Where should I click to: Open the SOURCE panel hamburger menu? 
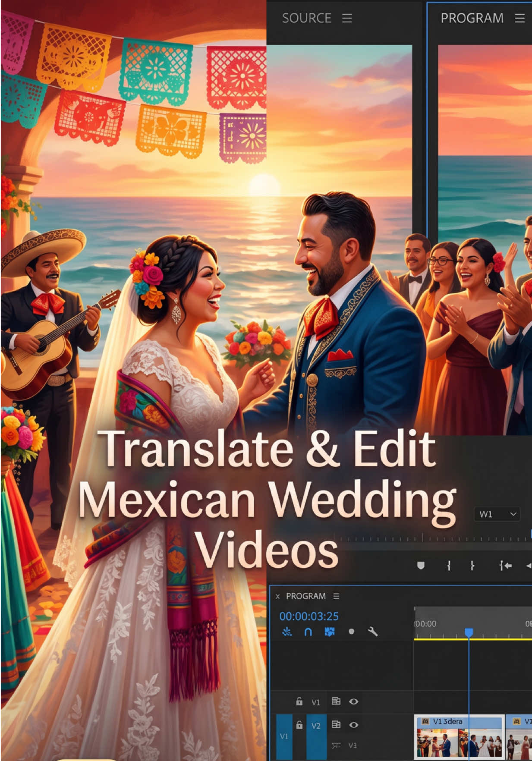tap(347, 18)
